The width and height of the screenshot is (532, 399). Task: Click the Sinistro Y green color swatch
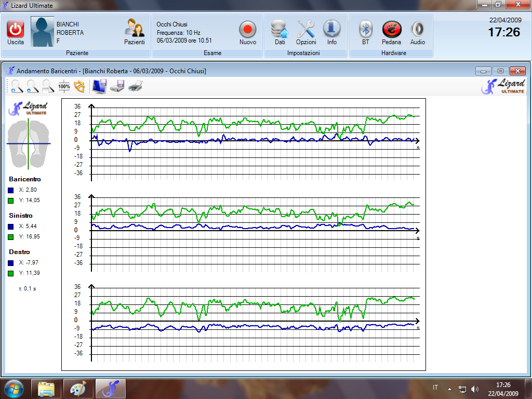tap(11, 236)
